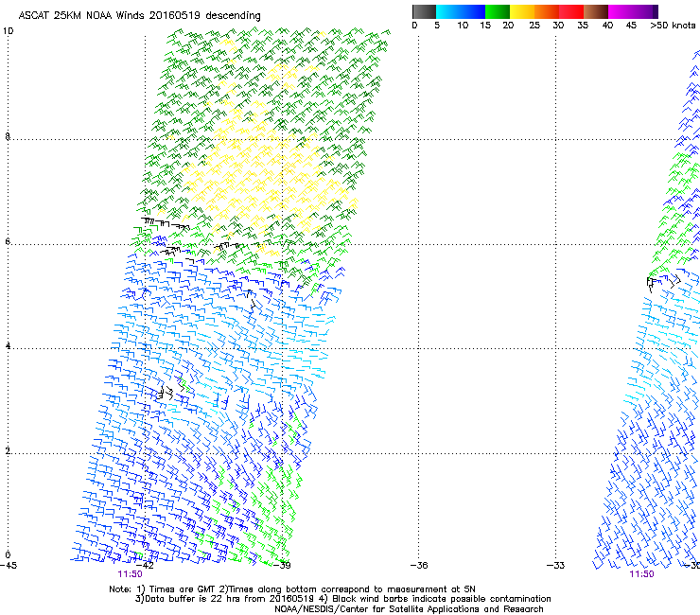This screenshot has width=700, height=615.
Task: Click the '>50 knots' legend label
Action: tap(673, 26)
